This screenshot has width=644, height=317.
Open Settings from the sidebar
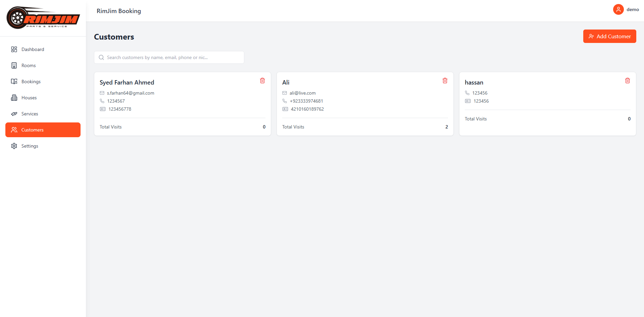30,146
